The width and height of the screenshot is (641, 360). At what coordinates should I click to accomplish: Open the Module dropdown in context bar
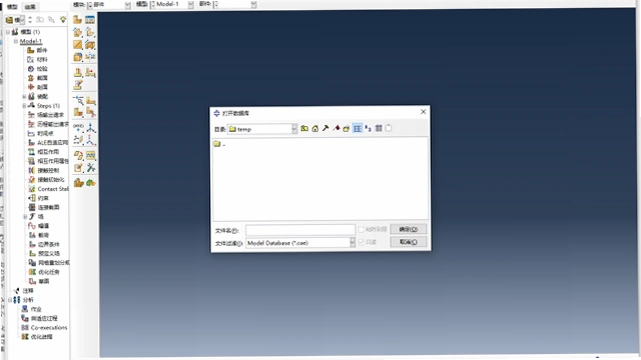[128, 4]
